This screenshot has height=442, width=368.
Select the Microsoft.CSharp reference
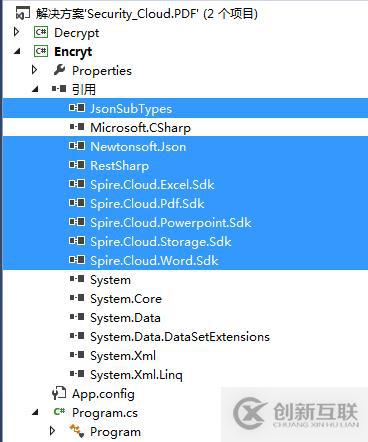pyautogui.click(x=140, y=128)
